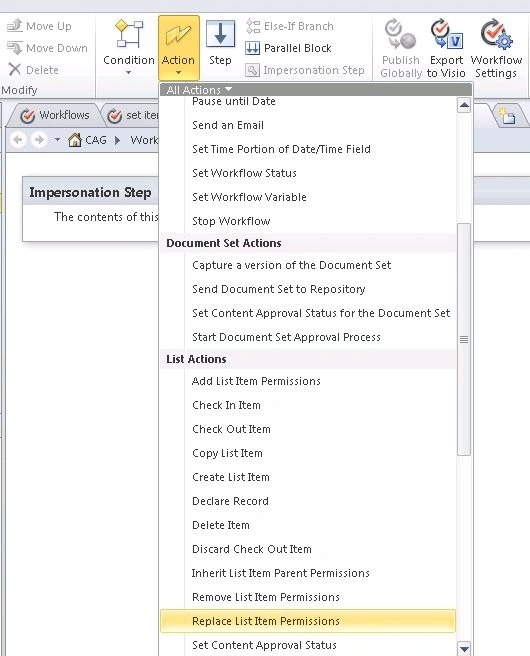Click the actions list scrollbar thumb

click(464, 339)
